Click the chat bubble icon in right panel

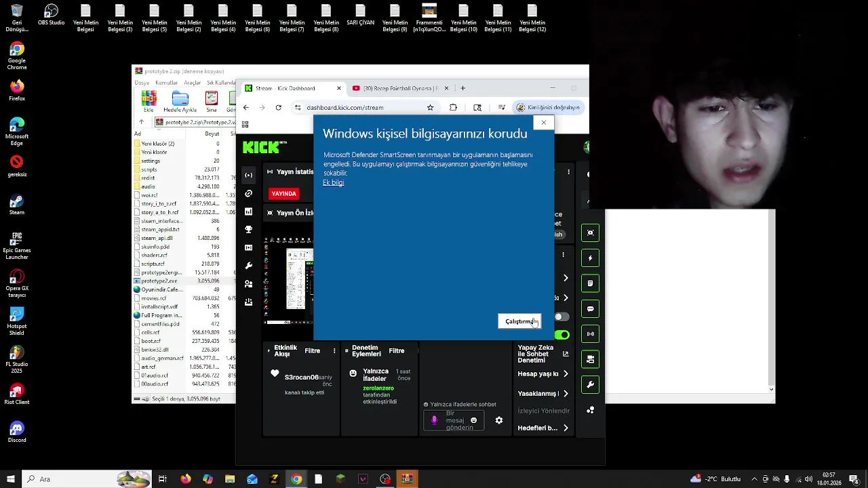[x=591, y=308]
